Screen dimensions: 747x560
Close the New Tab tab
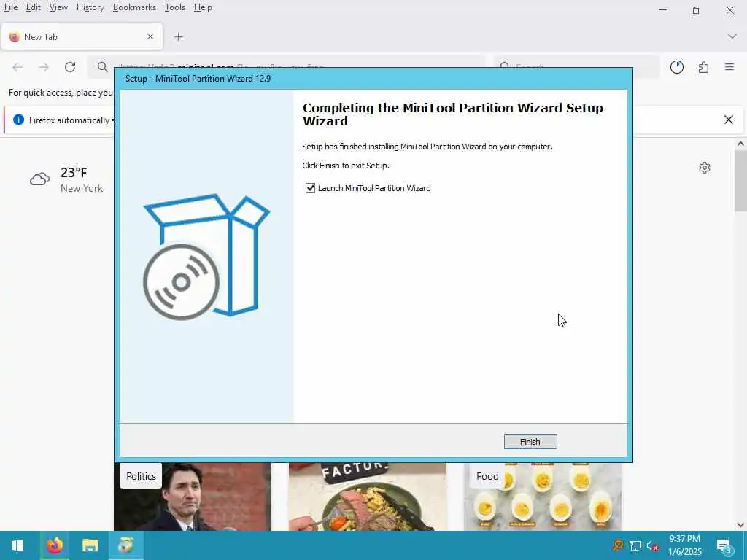click(x=150, y=36)
